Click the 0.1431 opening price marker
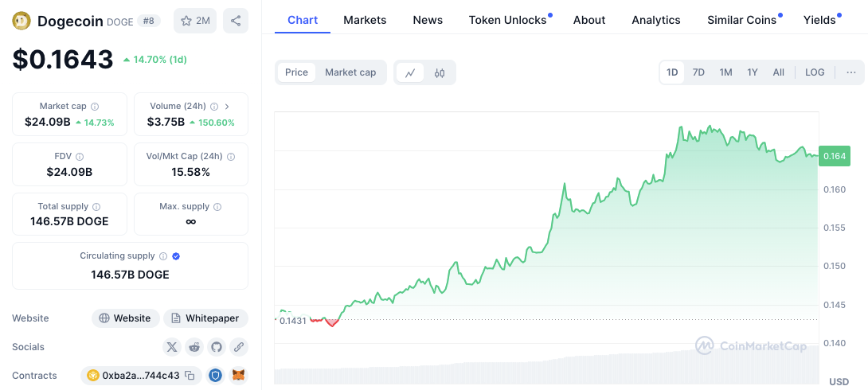The height and width of the screenshot is (390, 868). tap(293, 321)
